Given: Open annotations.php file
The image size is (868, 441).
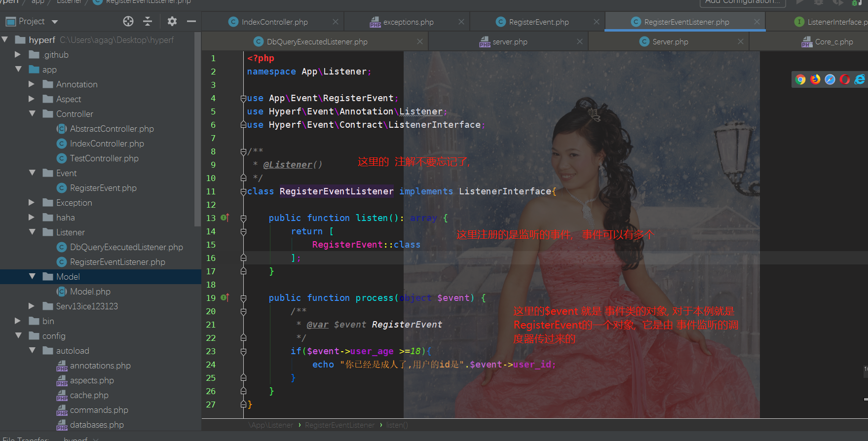Looking at the screenshot, I should (100, 366).
